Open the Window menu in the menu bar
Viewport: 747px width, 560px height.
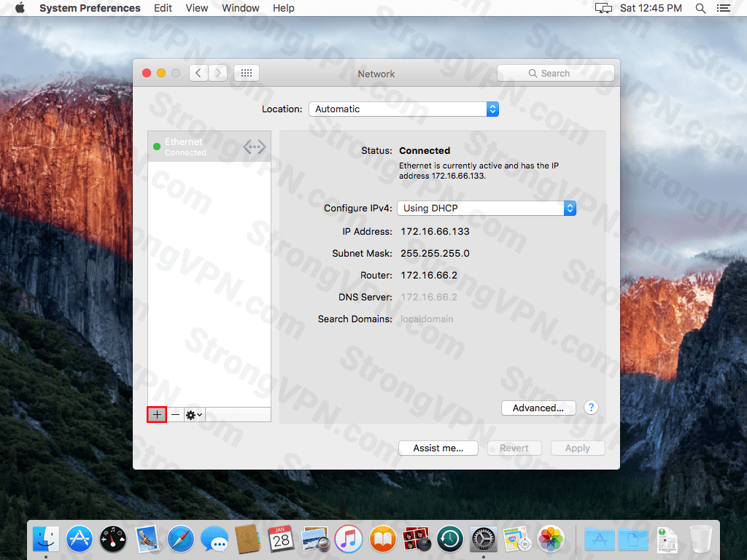point(240,8)
